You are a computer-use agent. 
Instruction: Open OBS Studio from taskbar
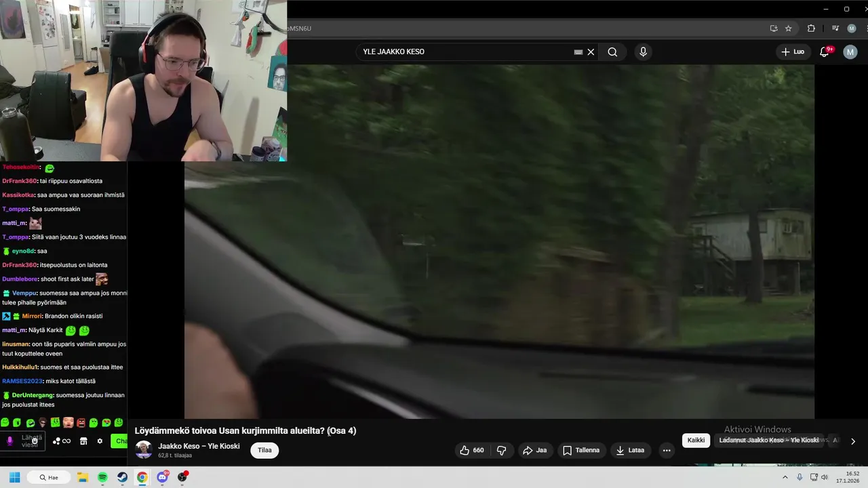182,477
